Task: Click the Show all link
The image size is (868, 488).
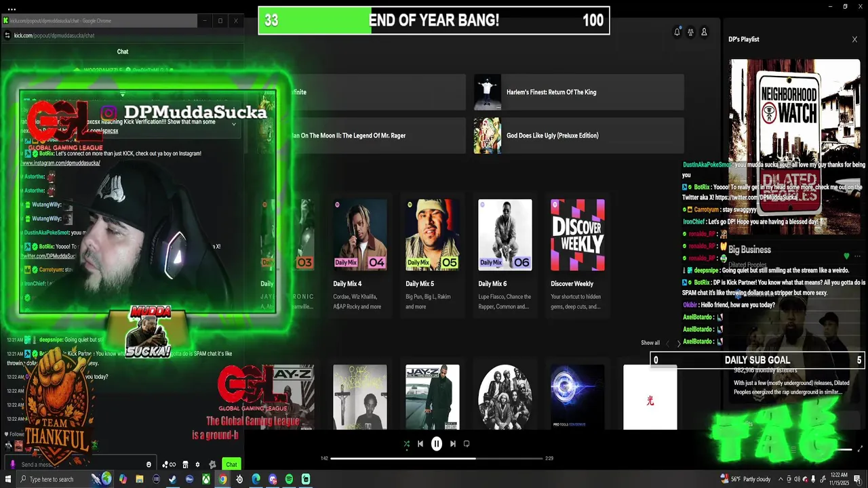Action: click(x=650, y=343)
